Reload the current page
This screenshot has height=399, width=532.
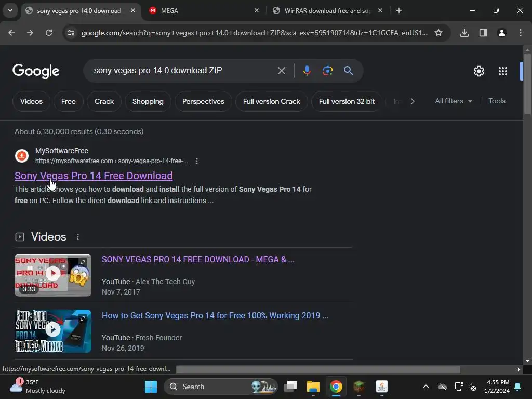pyautogui.click(x=49, y=33)
